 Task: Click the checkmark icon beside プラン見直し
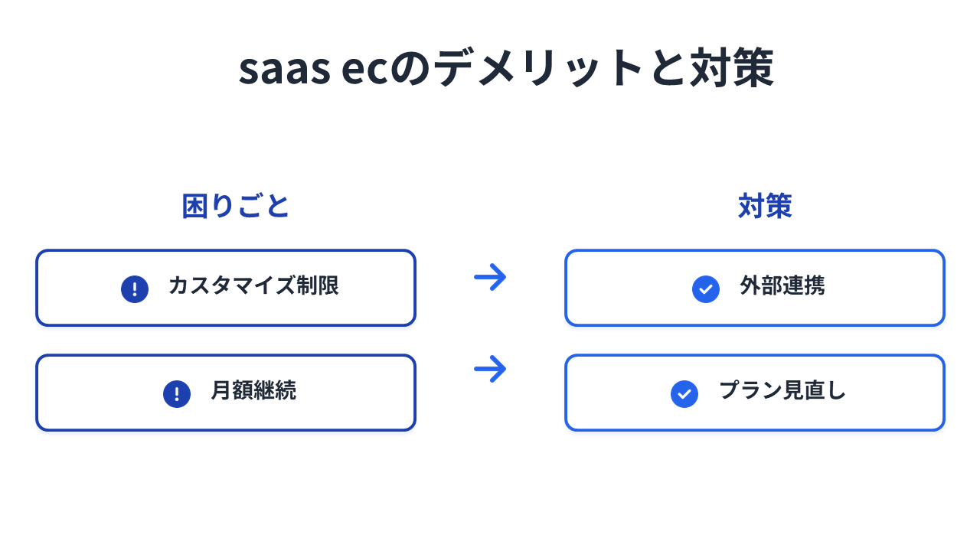point(684,393)
